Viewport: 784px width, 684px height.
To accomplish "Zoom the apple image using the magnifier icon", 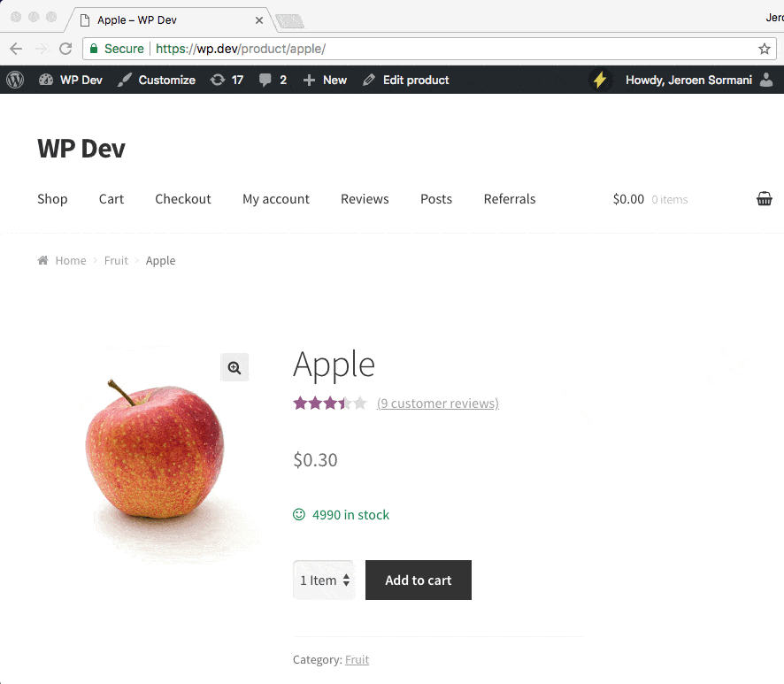I will (234, 367).
